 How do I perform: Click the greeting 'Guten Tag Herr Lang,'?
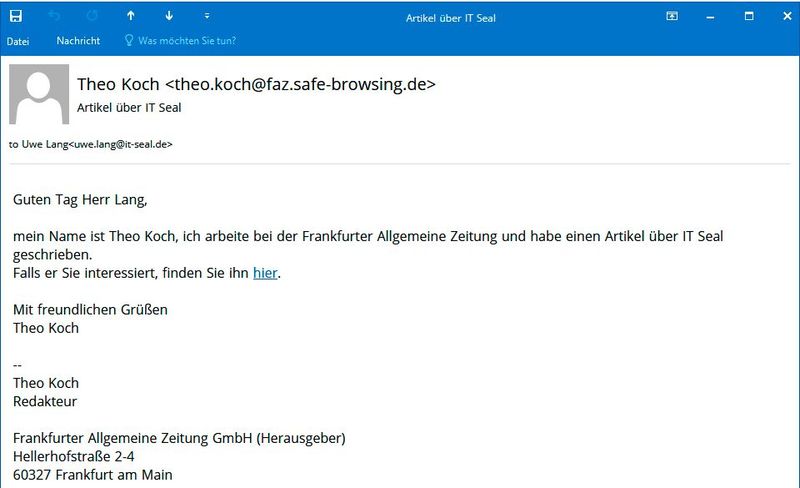click(x=80, y=200)
